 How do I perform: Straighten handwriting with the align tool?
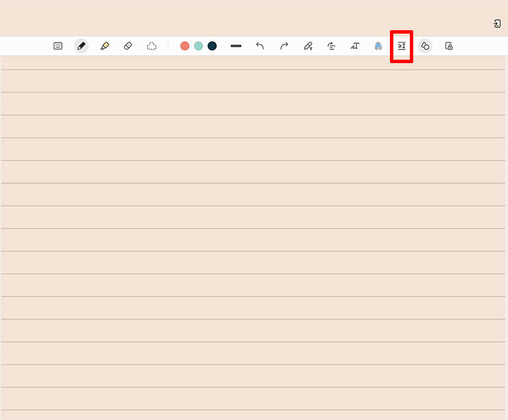tap(331, 46)
